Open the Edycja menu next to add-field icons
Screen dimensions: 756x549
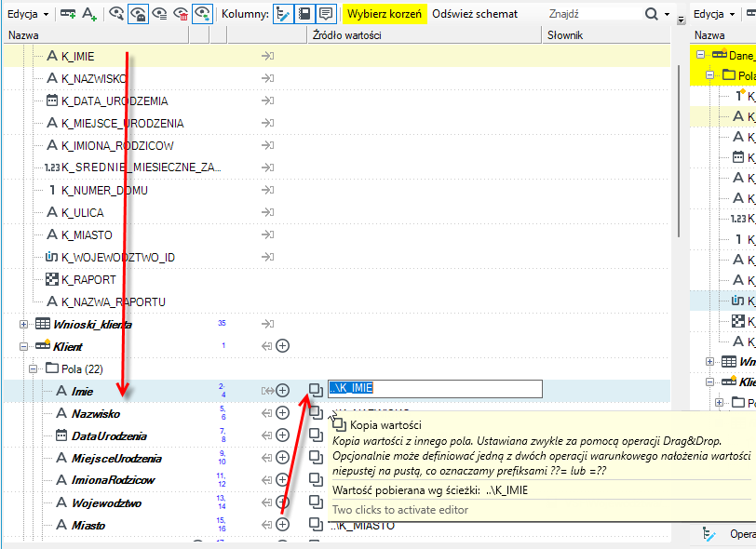pos(28,14)
